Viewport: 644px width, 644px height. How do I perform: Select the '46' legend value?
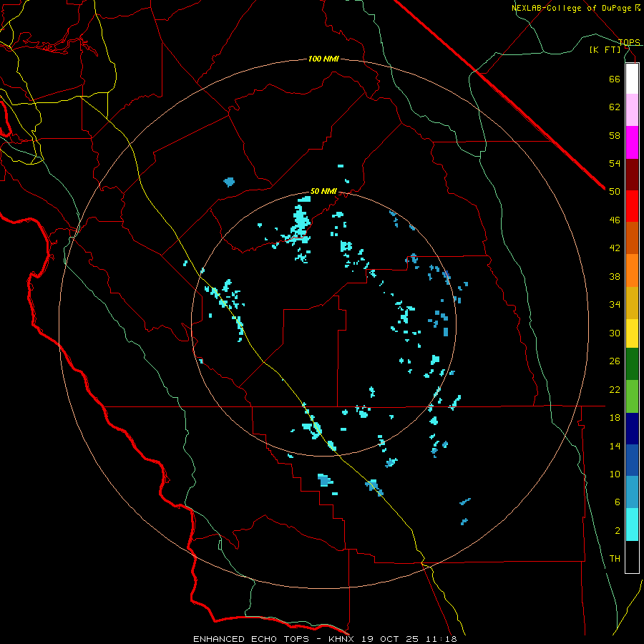[615, 220]
